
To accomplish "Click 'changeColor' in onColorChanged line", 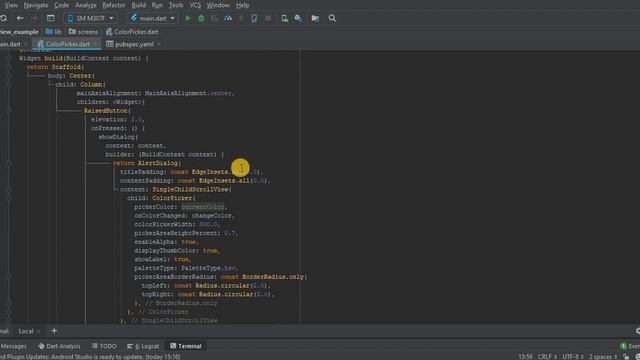I will pyautogui.click(x=212, y=216).
